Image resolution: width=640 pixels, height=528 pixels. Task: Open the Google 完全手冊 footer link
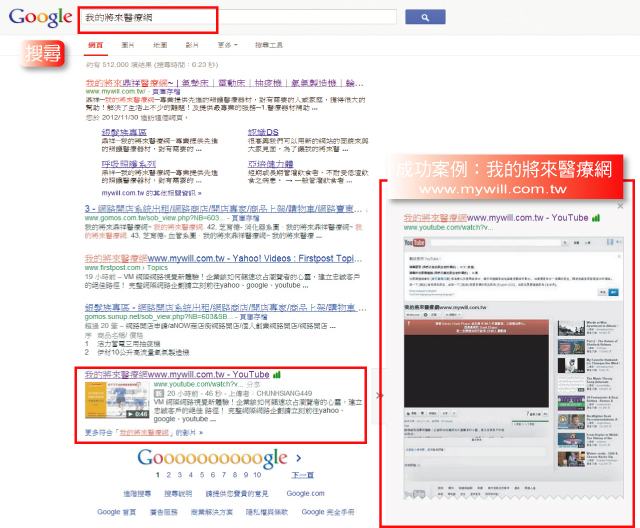coord(328,512)
